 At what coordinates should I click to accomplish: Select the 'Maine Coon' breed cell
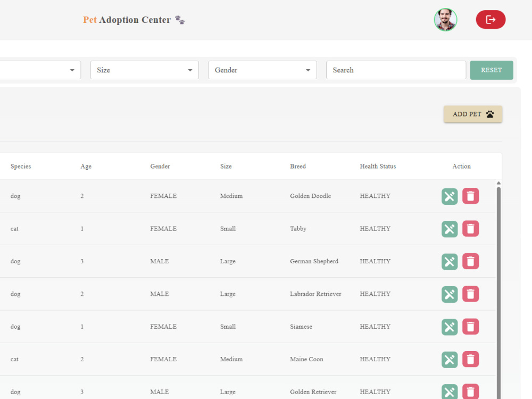(307, 359)
